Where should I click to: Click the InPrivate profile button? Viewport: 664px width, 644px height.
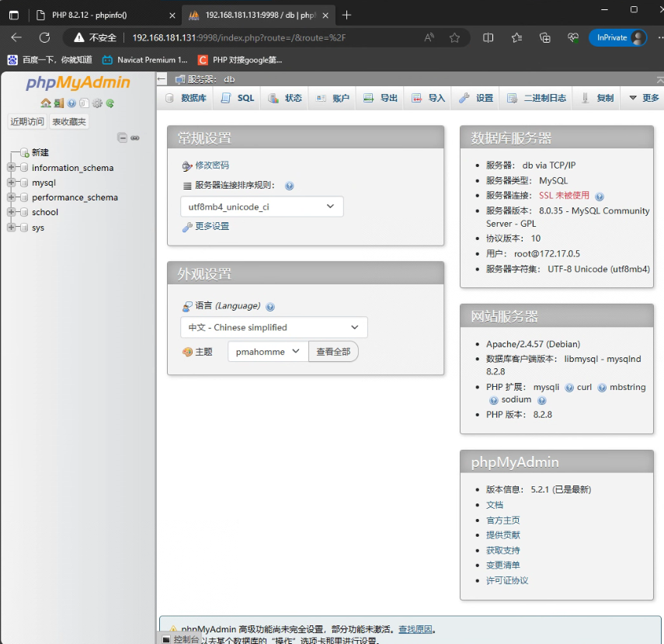(x=618, y=38)
